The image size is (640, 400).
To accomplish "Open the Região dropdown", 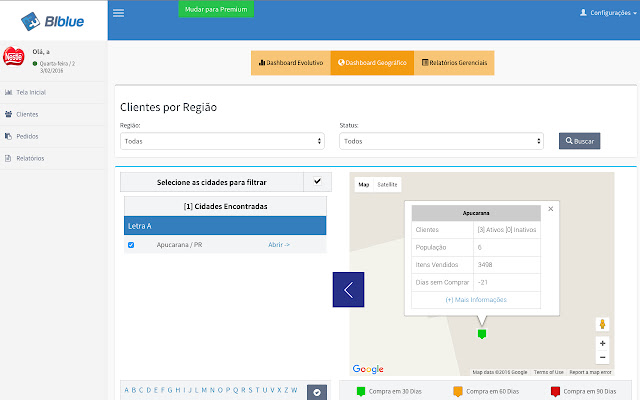I will pyautogui.click(x=222, y=141).
